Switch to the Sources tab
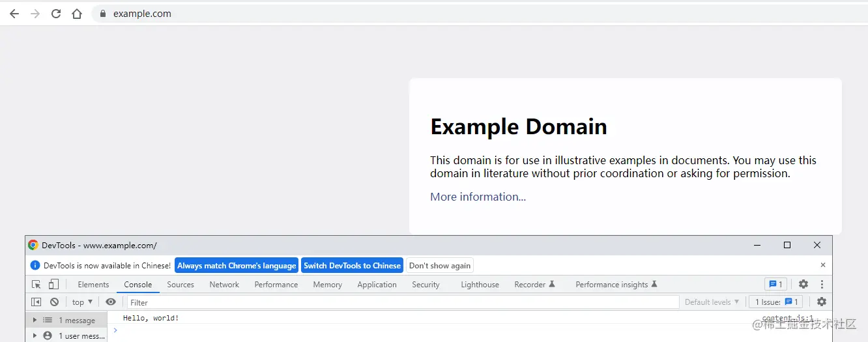Image resolution: width=868 pixels, height=342 pixels. click(181, 285)
